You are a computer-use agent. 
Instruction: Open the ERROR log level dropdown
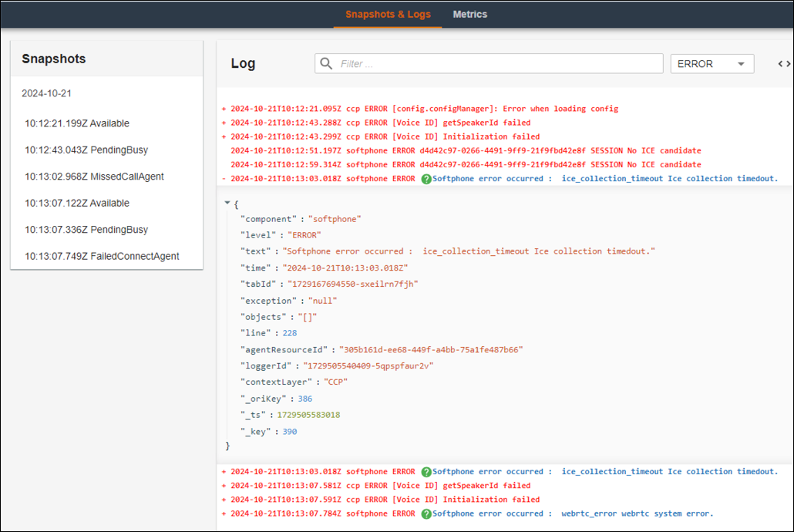click(x=712, y=63)
